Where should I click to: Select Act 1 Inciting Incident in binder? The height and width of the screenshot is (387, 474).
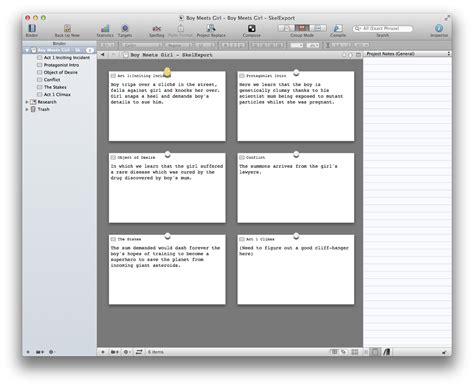(67, 58)
